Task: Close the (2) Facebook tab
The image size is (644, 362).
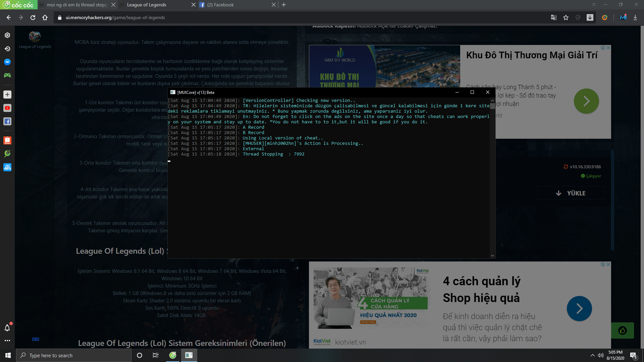Action: (274, 5)
